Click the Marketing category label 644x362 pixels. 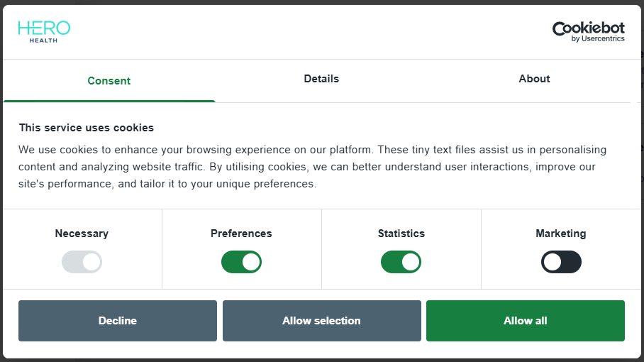(x=561, y=234)
